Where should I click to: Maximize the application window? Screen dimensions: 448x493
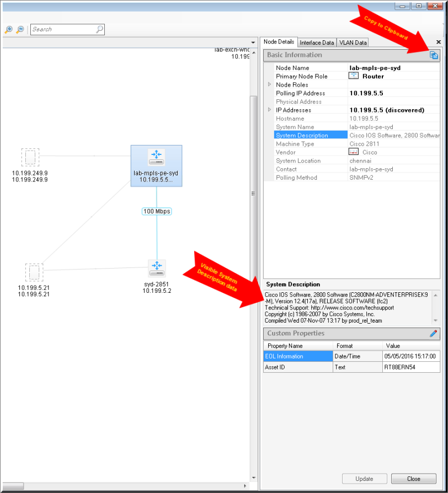coord(419,6)
